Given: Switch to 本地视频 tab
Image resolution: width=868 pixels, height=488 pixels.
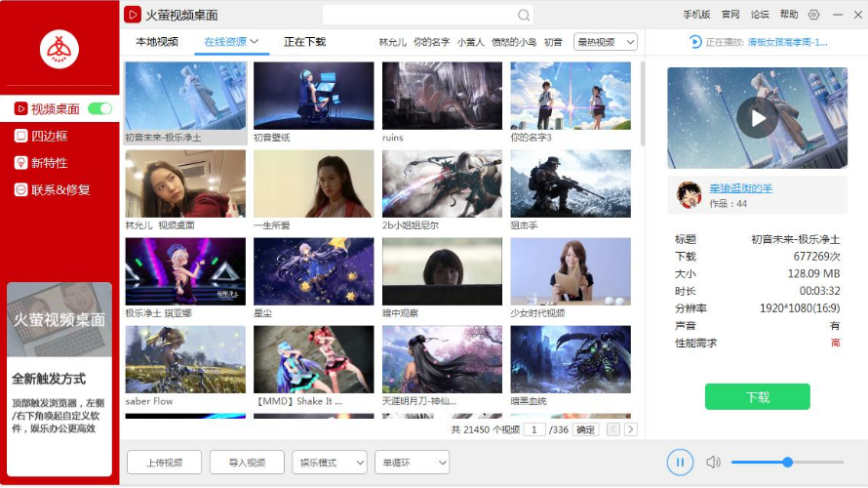Looking at the screenshot, I should click(157, 42).
